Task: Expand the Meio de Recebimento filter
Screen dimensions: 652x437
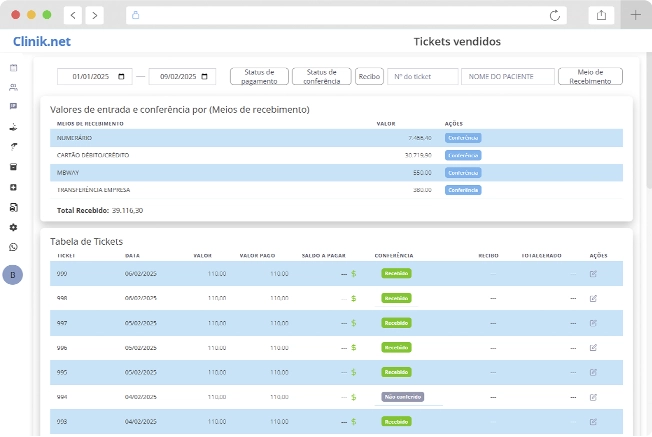Action: [x=590, y=76]
